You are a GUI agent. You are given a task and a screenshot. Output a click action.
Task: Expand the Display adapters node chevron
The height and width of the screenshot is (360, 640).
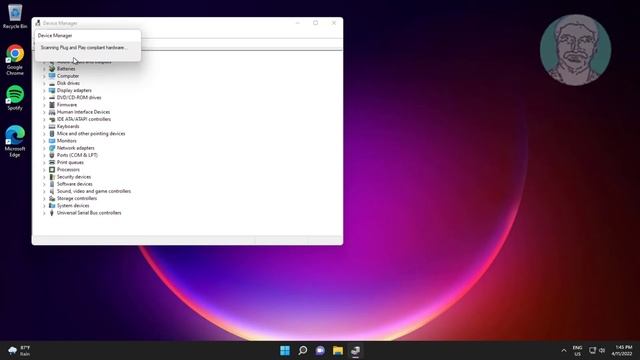(x=44, y=91)
